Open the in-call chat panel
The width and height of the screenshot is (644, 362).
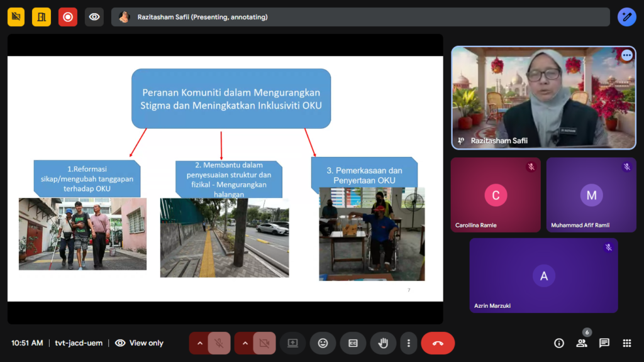(604, 343)
